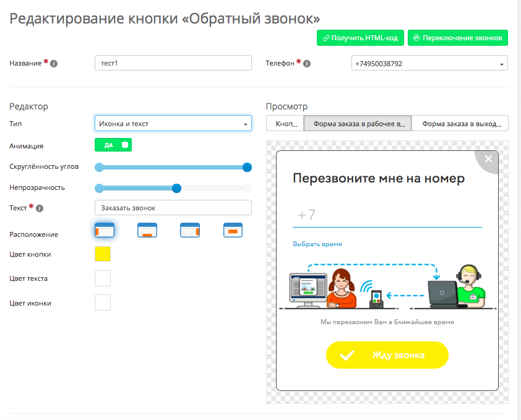Screen dimensions: 521x420
Task: Open the Тип dropdown
Action: 173,124
